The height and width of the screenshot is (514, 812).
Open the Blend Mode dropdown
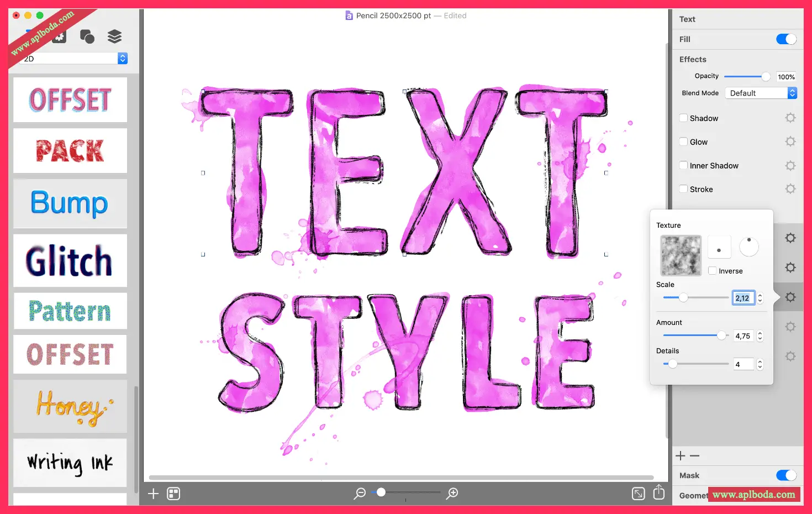761,93
